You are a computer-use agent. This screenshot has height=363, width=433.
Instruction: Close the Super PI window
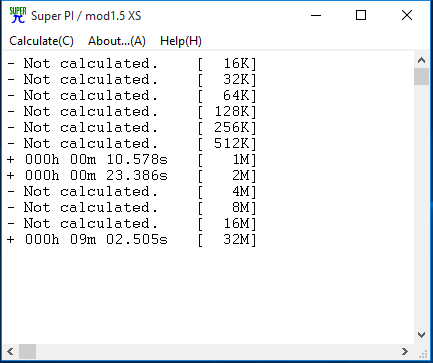point(407,15)
